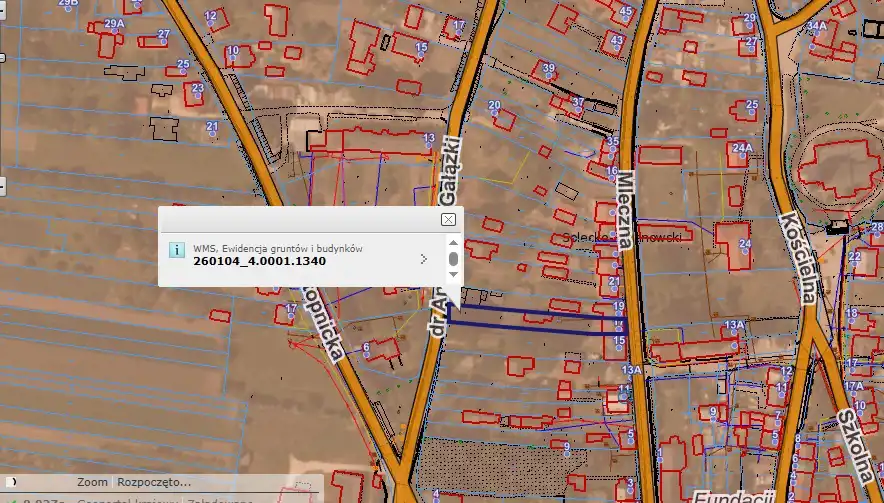Image resolution: width=884 pixels, height=503 pixels.
Task: Click the 'WMS, Ewidencja gruntów i budynków' label
Action: (277, 248)
